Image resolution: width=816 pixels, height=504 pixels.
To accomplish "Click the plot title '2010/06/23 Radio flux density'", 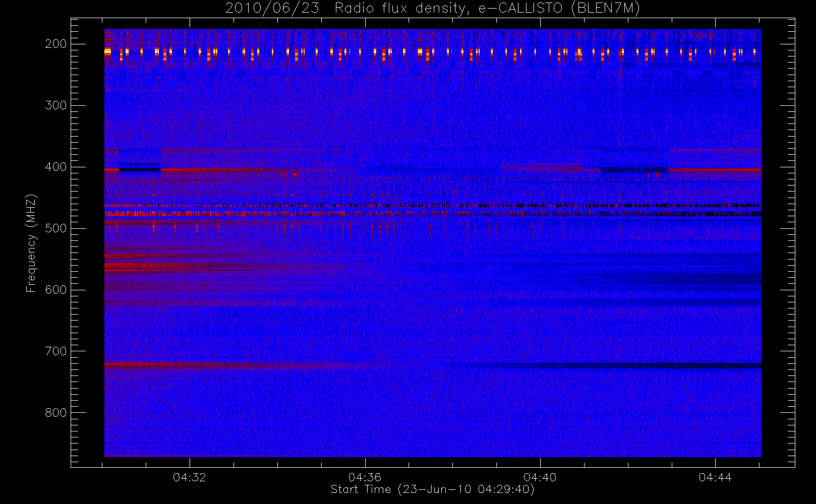I will pos(433,9).
